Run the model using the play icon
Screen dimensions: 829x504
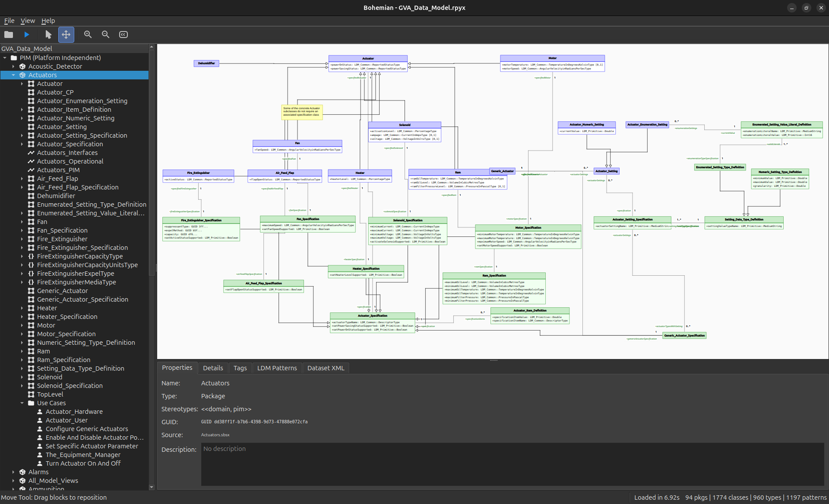(x=27, y=35)
